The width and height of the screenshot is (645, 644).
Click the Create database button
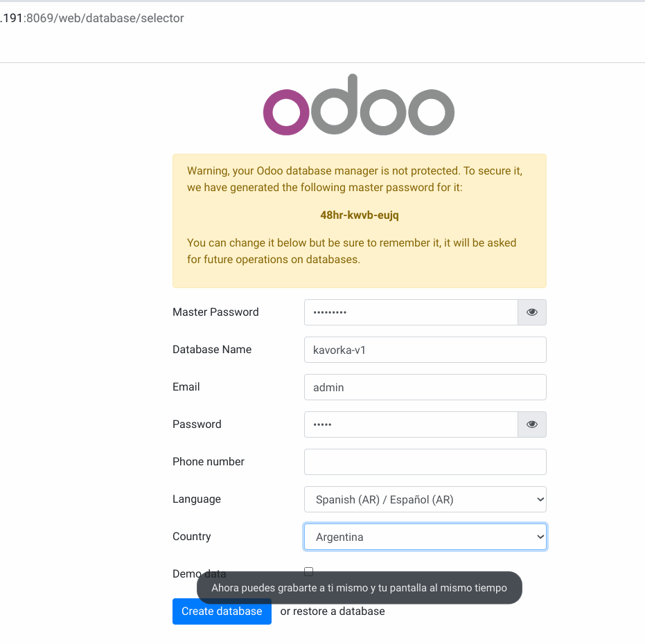point(222,611)
